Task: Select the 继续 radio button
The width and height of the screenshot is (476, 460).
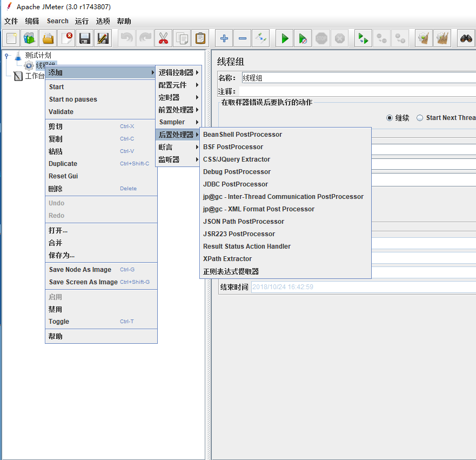Action: coord(390,118)
